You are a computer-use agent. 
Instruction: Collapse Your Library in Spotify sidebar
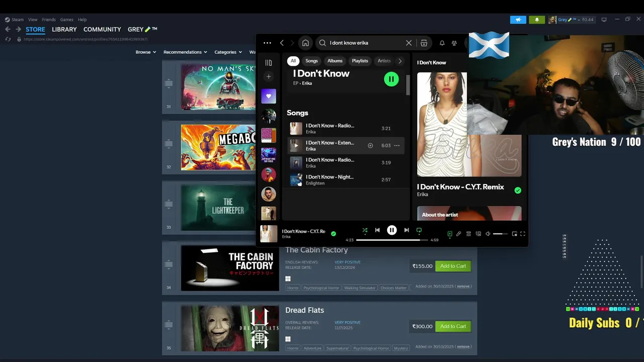coord(269,63)
